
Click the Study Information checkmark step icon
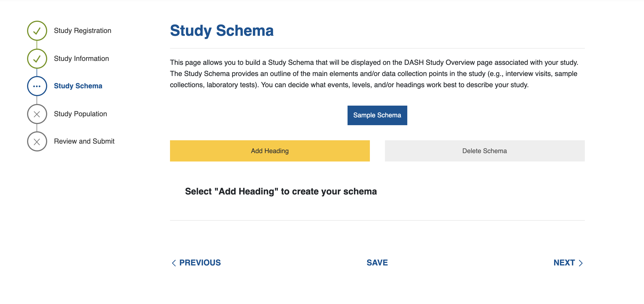point(37,59)
